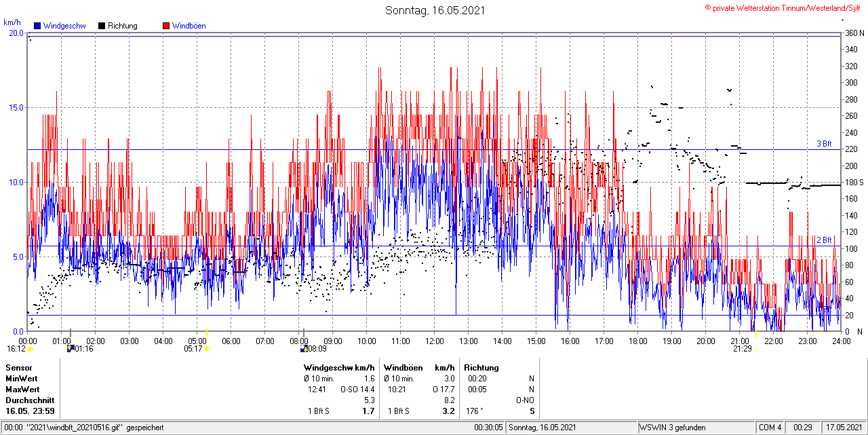Click the average gust value 8.2
This screenshot has width=868, height=435.
449,400
